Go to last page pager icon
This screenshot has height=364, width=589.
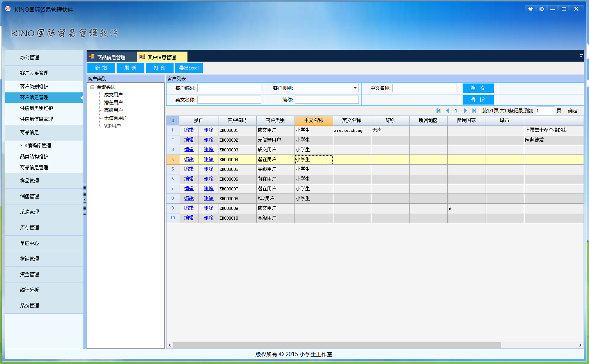(x=474, y=111)
